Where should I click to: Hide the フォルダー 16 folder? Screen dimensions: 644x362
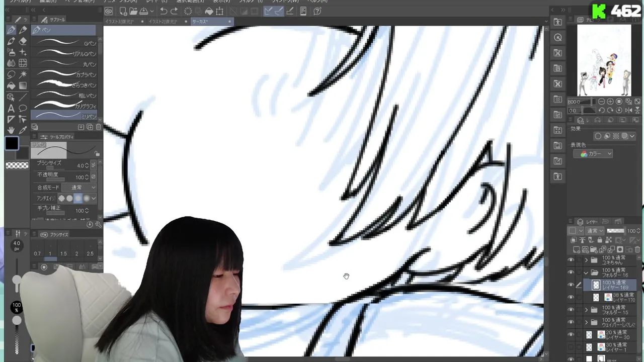click(x=571, y=273)
